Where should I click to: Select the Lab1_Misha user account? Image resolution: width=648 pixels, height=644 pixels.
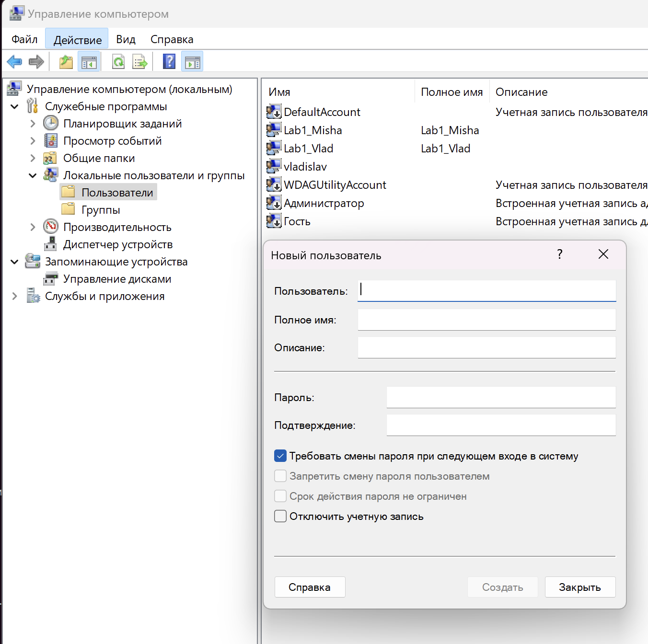pos(312,130)
